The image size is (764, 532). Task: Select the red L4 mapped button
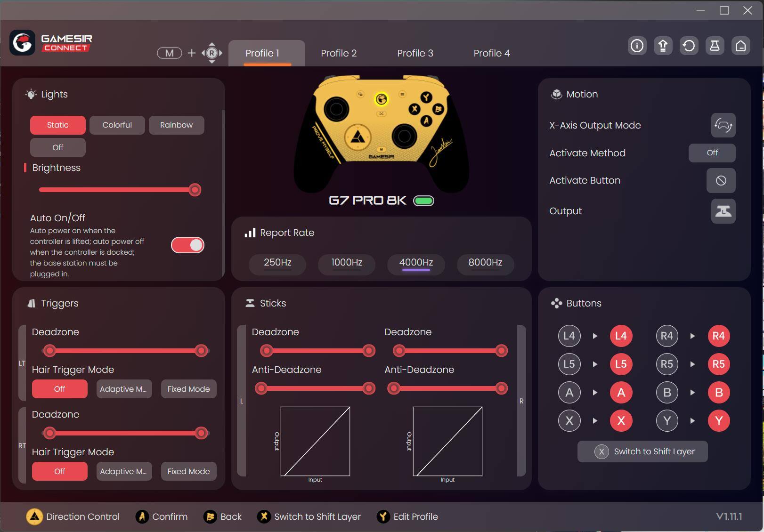point(621,336)
